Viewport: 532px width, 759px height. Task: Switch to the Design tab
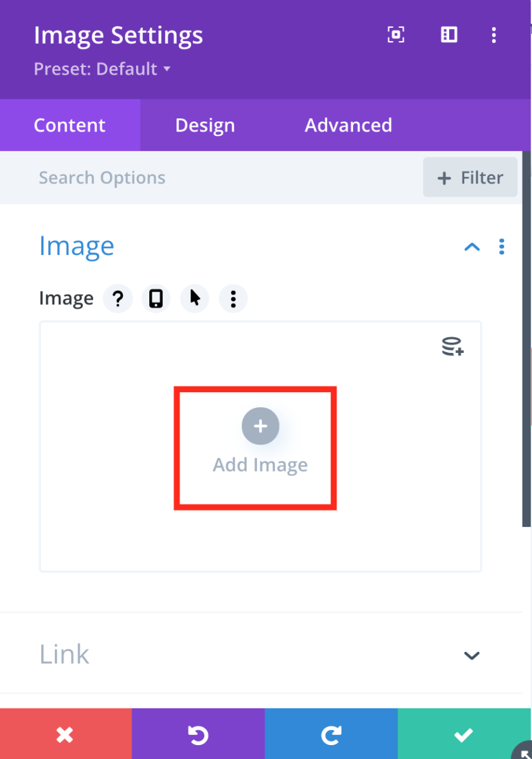point(205,125)
